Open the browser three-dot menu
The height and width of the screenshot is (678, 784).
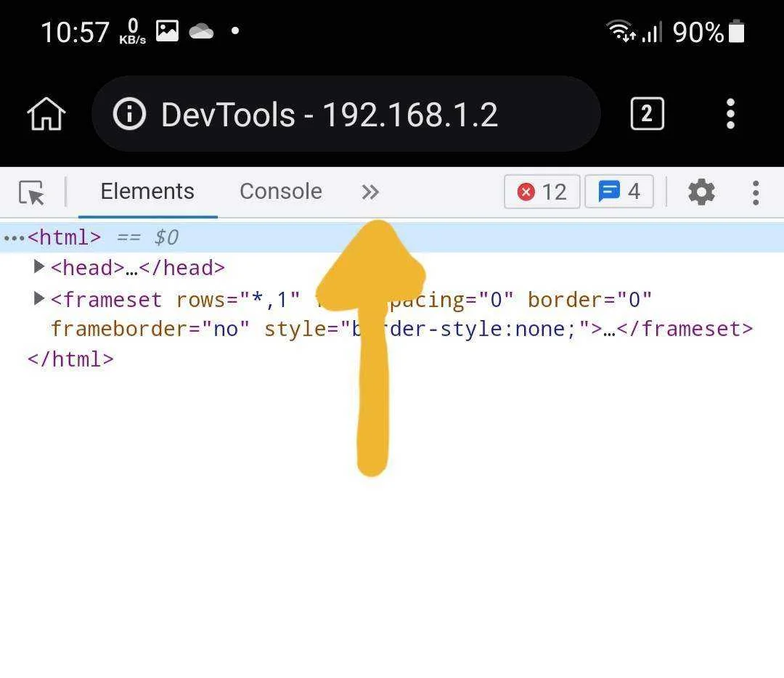coord(730,114)
